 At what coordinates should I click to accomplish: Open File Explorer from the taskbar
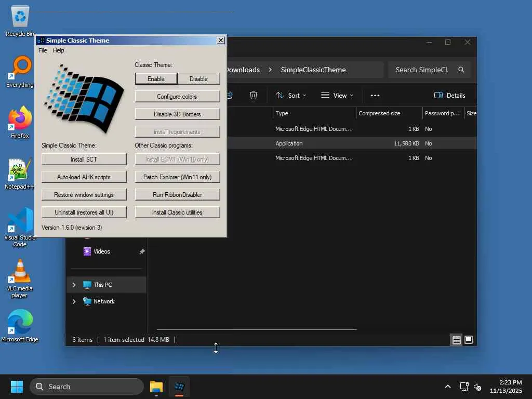click(156, 387)
